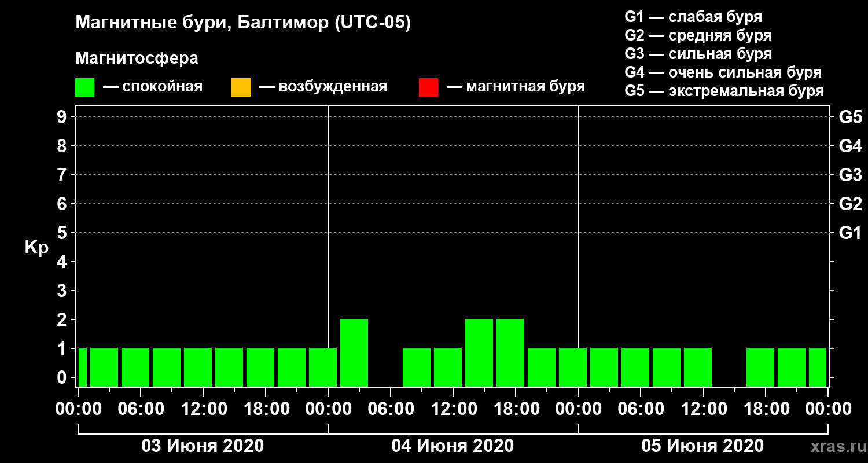Click the '12:00' time label above 05 Июня
868x463 pixels.
pos(703,409)
